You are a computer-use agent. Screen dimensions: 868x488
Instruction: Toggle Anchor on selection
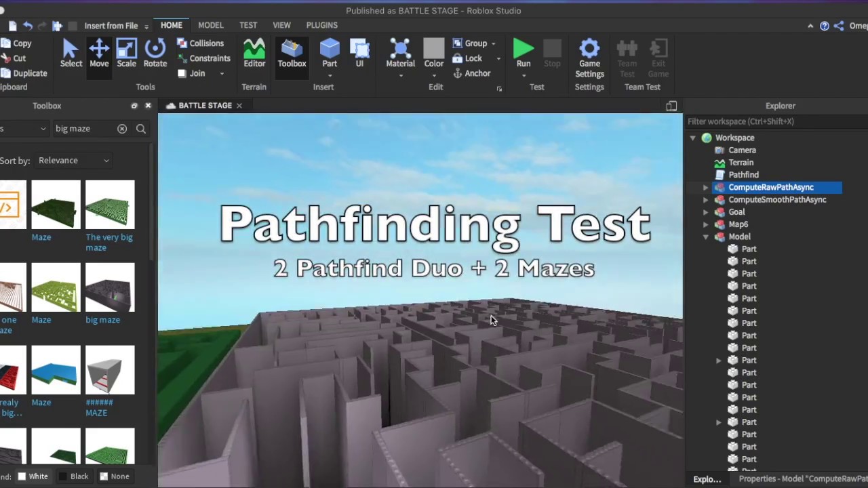click(x=471, y=73)
